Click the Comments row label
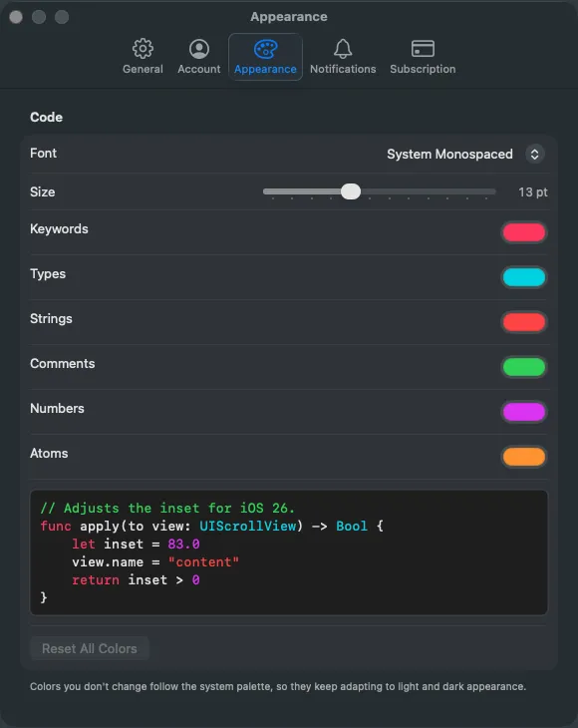This screenshot has height=728, width=578. point(62,364)
